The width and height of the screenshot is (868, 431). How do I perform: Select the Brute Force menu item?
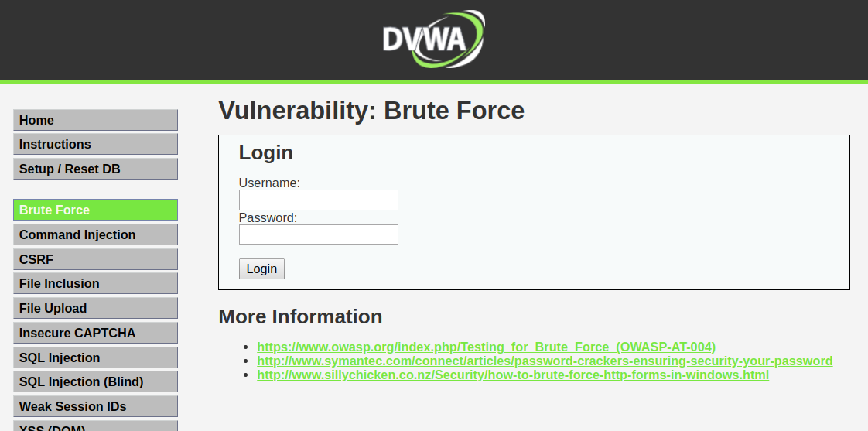click(95, 210)
